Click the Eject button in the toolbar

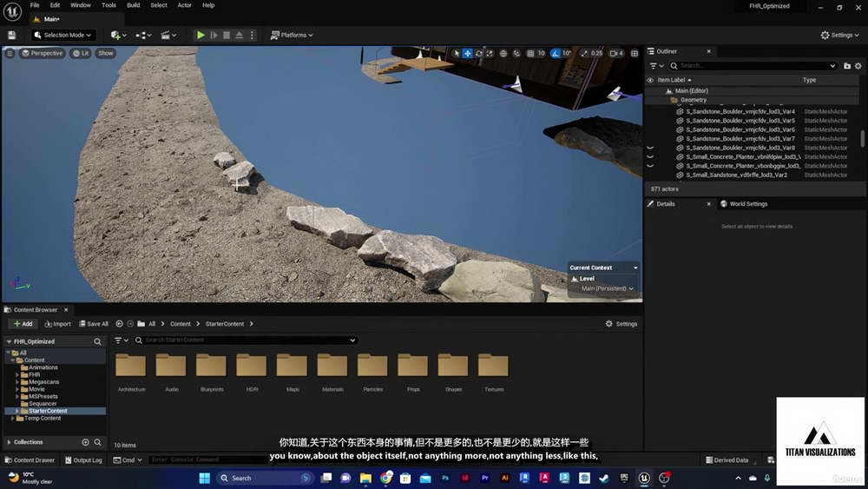coord(240,35)
